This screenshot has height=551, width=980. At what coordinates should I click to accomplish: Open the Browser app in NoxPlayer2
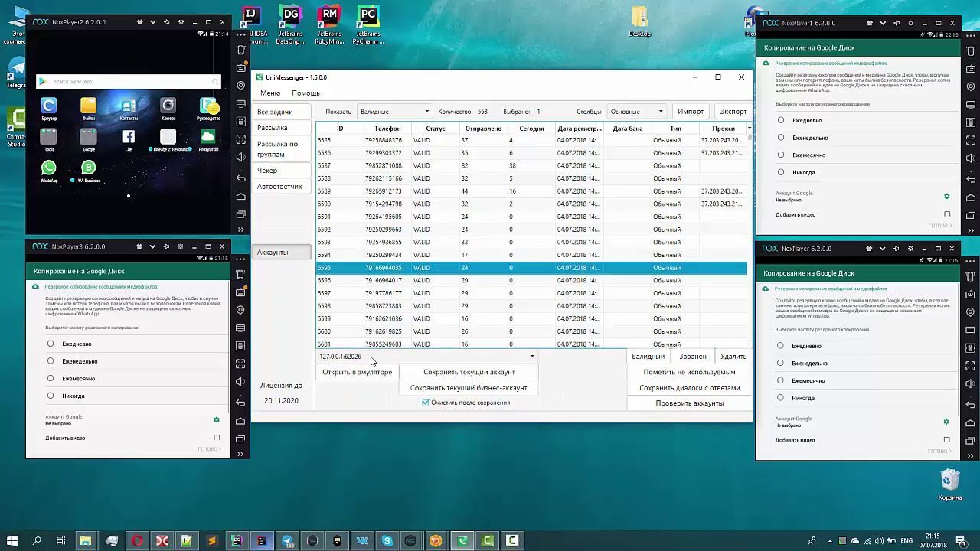point(49,106)
